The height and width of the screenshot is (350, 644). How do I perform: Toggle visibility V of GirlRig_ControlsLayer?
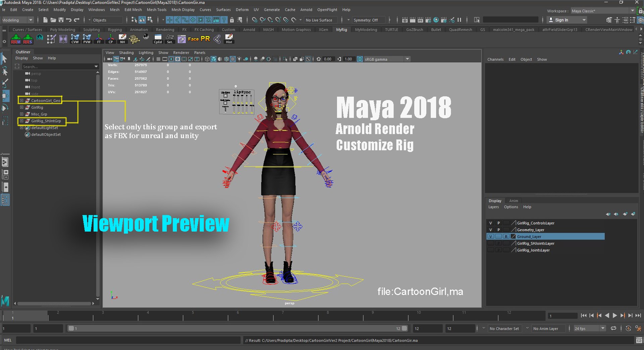(490, 223)
